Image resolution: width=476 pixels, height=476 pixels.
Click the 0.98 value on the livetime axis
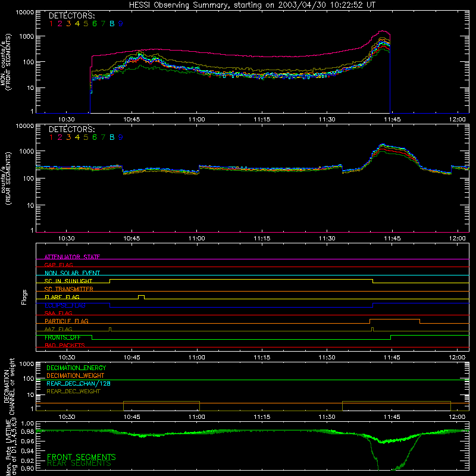27,431
